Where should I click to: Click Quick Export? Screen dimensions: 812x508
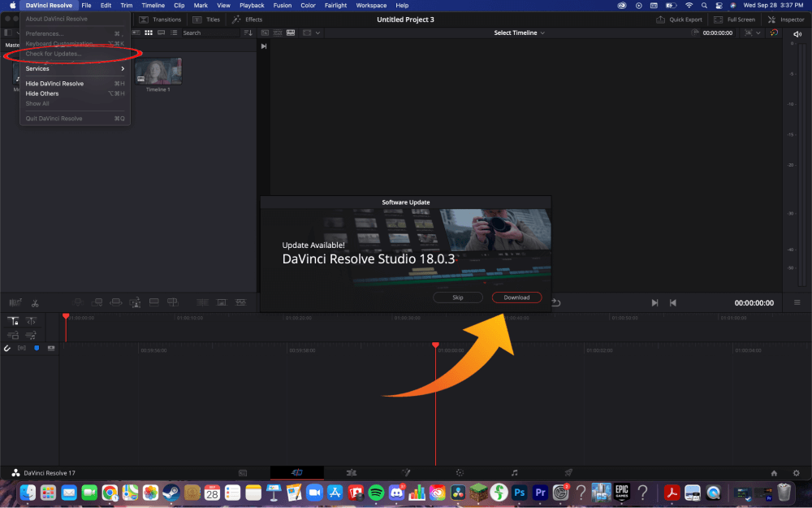point(679,20)
